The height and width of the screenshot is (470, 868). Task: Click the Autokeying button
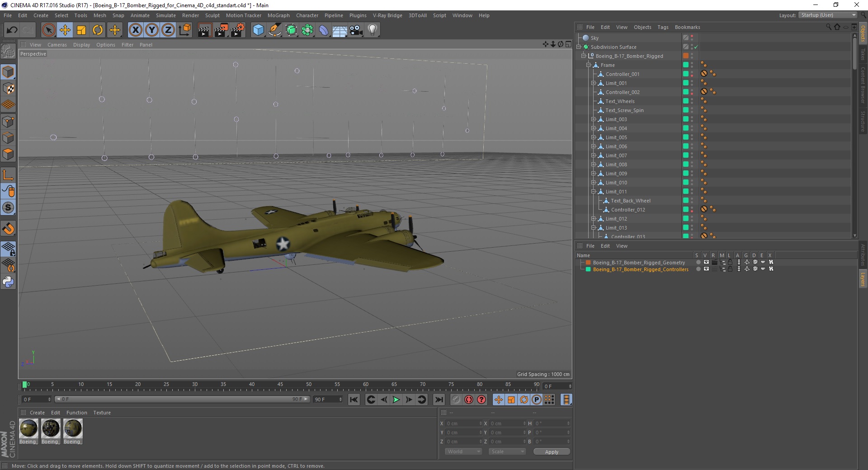click(x=469, y=399)
